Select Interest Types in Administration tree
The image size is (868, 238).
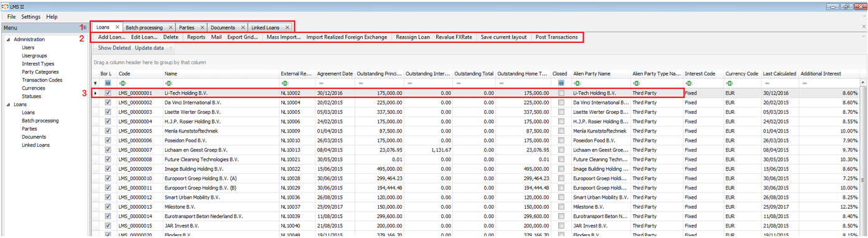click(x=38, y=63)
